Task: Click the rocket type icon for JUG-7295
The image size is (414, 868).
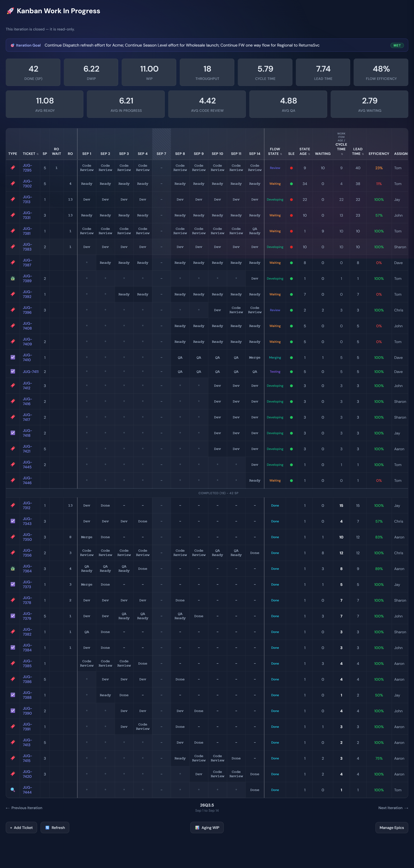Action: [x=13, y=168]
